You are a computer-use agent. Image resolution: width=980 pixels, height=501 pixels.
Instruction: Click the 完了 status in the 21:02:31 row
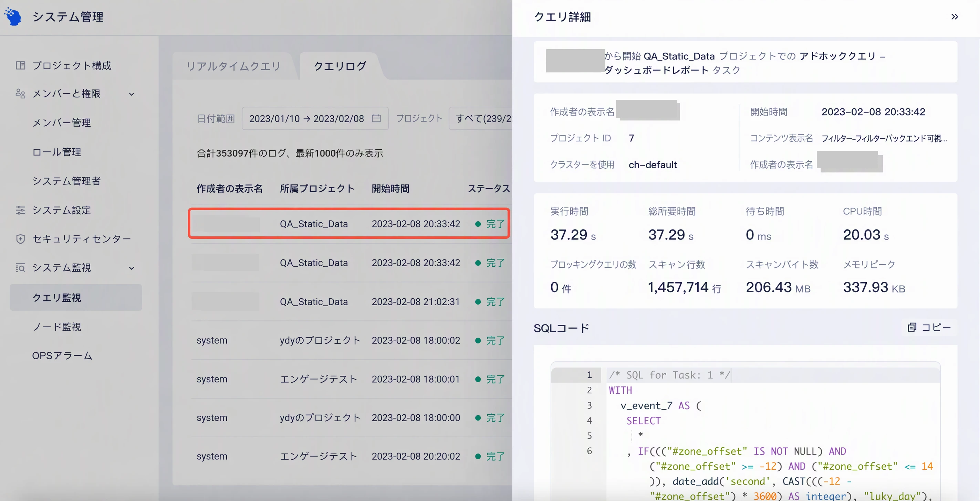pyautogui.click(x=490, y=301)
